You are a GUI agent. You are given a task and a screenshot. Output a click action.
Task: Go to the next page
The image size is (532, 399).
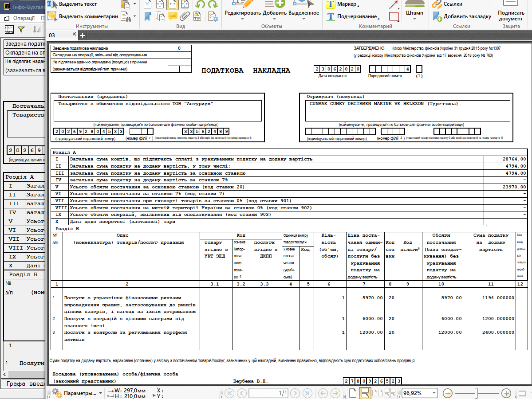[295, 393]
